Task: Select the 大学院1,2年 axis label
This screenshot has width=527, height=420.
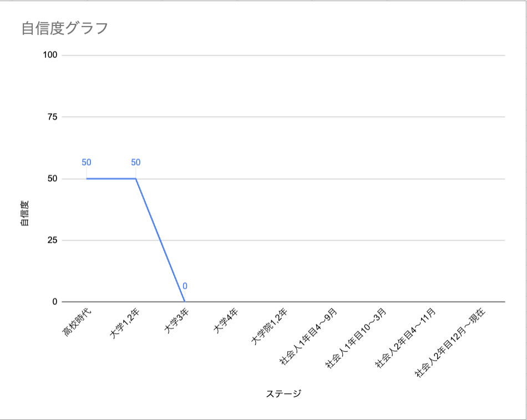Action: 270,326
